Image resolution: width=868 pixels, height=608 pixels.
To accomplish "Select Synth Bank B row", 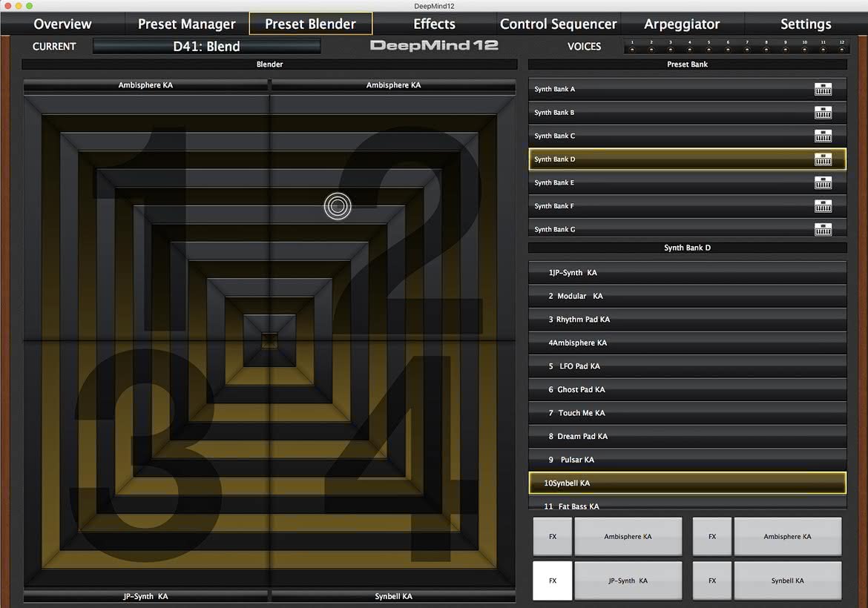I will (x=688, y=112).
